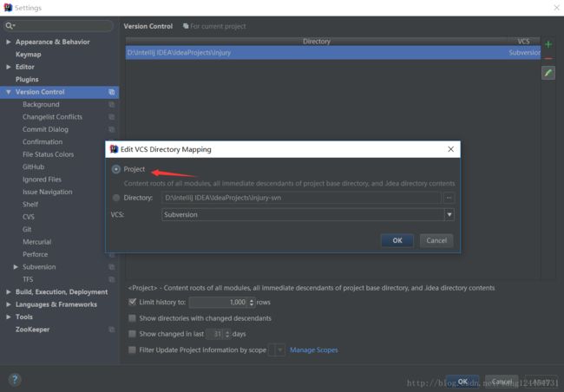Select File Status Colors settings

coord(49,154)
